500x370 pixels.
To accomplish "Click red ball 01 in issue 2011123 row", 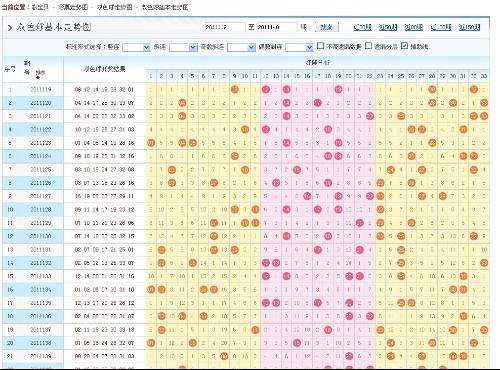I will (151, 143).
